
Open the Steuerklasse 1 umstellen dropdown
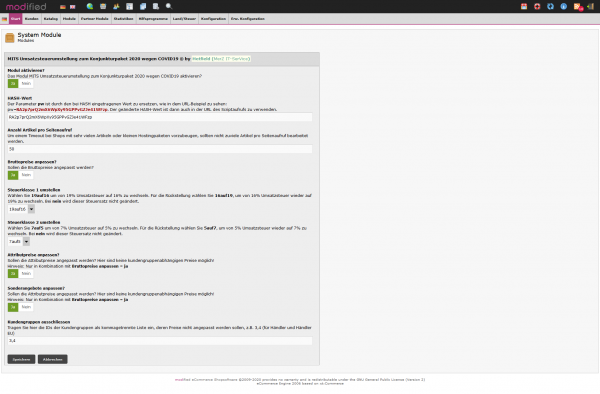click(21, 209)
